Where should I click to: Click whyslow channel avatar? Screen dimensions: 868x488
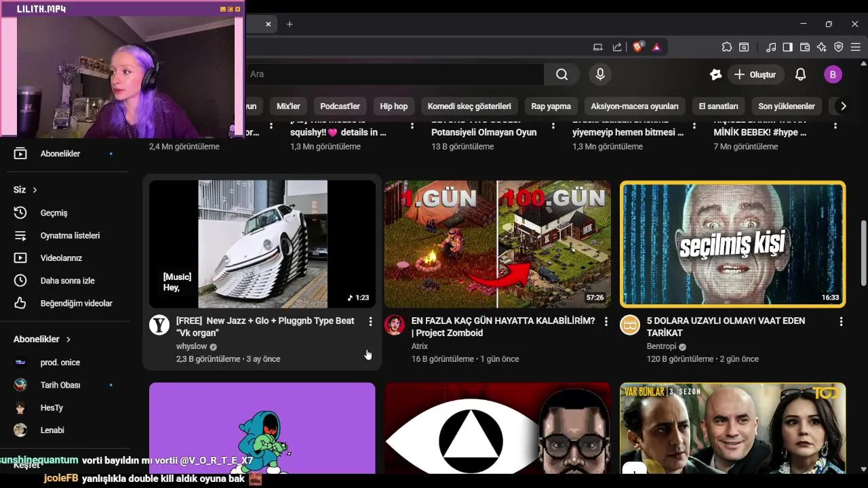click(x=159, y=325)
